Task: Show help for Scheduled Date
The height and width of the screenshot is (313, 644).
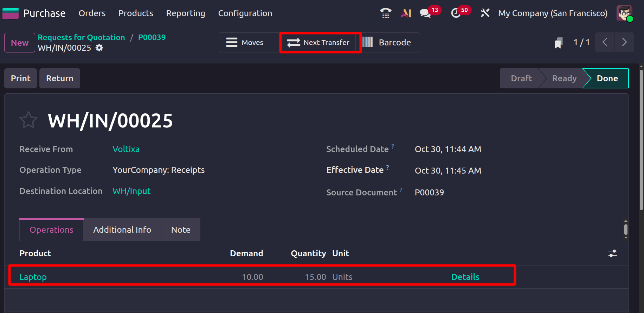Action: pos(393,146)
